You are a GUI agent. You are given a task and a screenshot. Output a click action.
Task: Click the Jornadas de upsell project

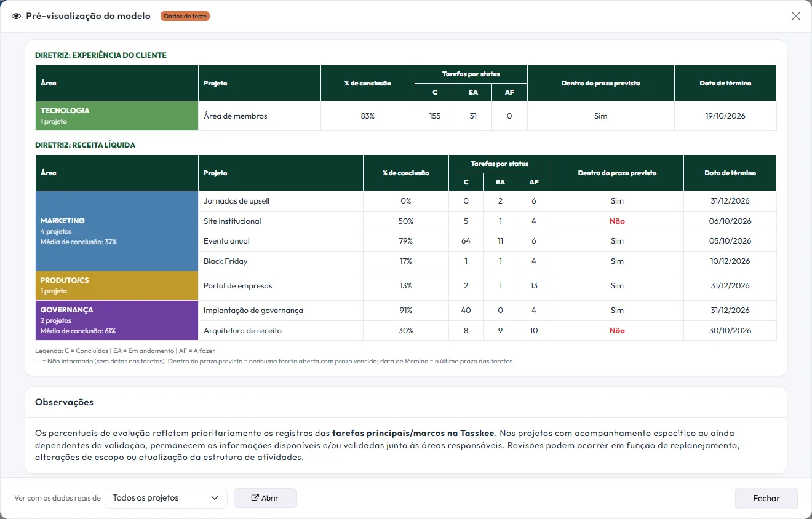(236, 201)
